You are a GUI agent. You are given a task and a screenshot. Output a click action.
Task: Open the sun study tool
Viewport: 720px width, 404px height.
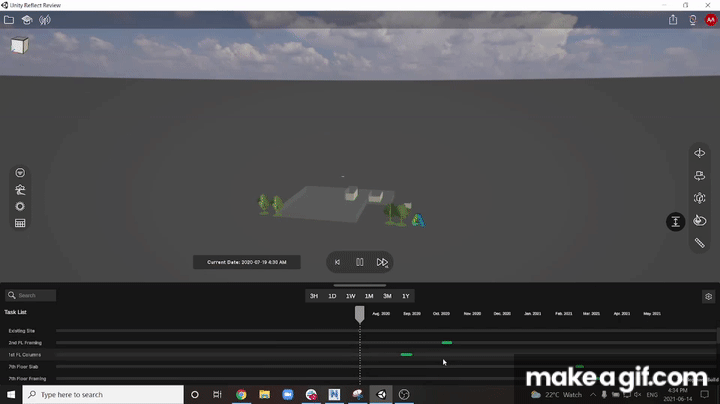click(20, 206)
